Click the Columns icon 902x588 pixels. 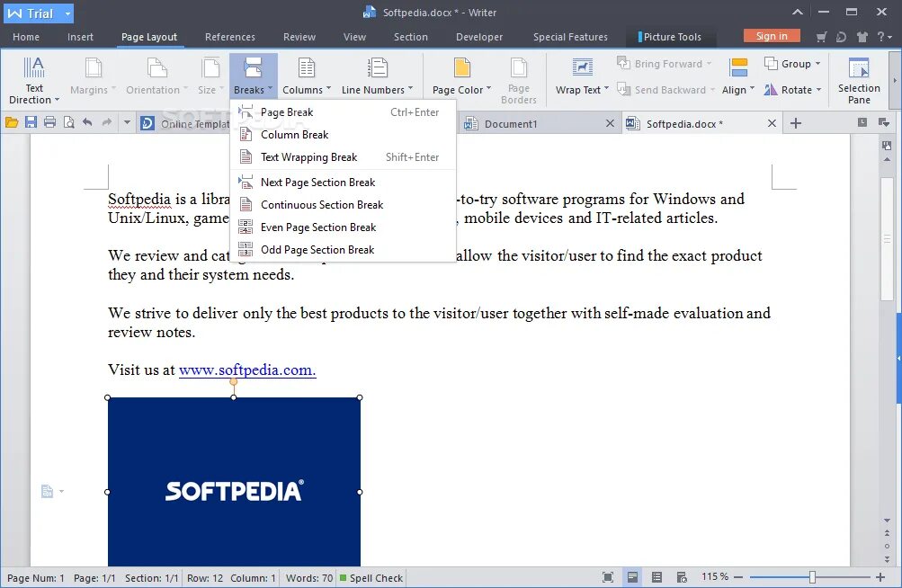click(x=306, y=67)
